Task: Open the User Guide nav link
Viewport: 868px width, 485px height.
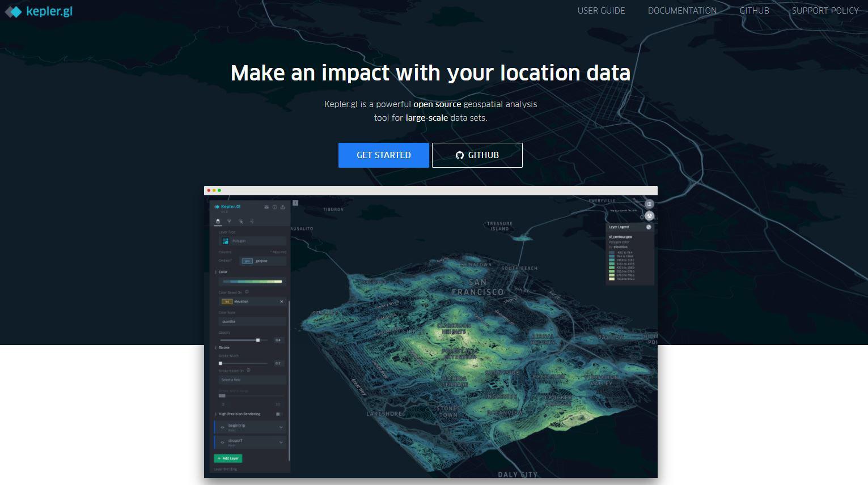Action: coord(601,11)
